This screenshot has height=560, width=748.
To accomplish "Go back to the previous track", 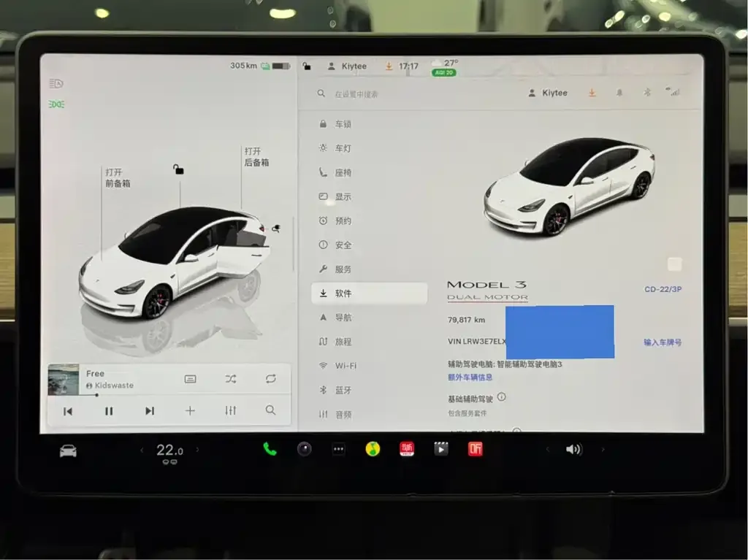I will [68, 411].
